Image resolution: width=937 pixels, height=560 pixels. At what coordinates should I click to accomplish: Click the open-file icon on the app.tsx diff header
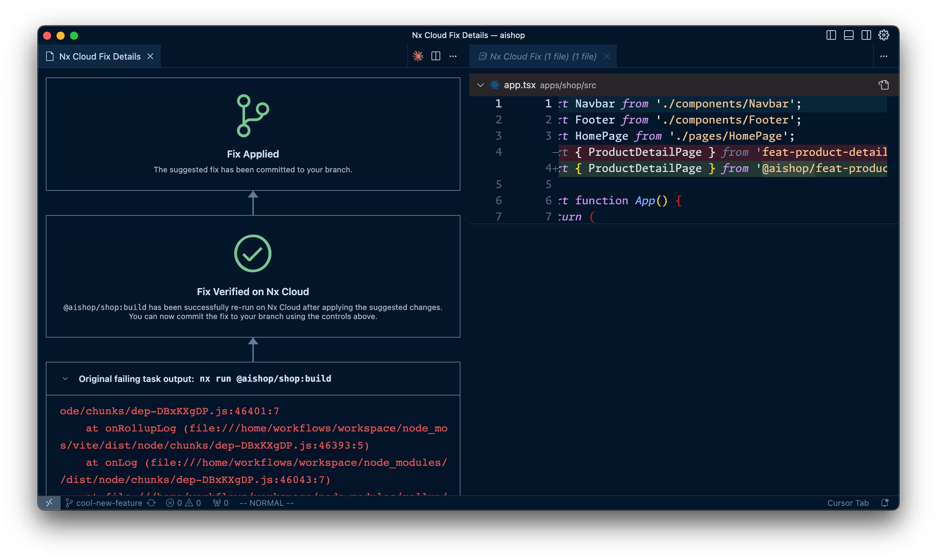pos(883,85)
